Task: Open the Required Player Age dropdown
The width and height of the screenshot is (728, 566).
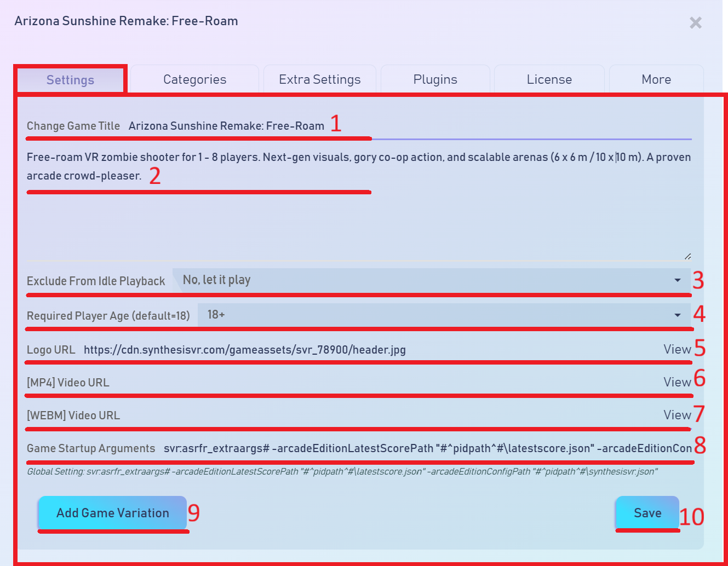Action: (x=444, y=315)
